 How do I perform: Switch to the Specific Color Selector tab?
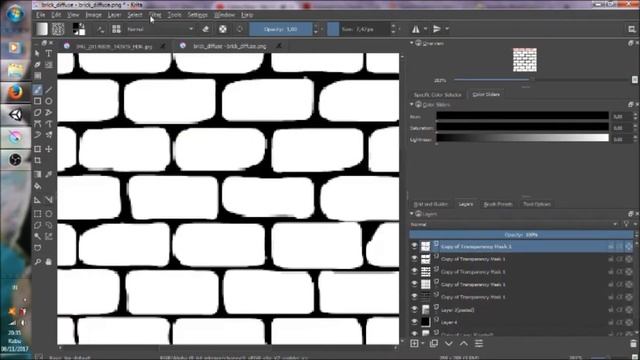437,94
